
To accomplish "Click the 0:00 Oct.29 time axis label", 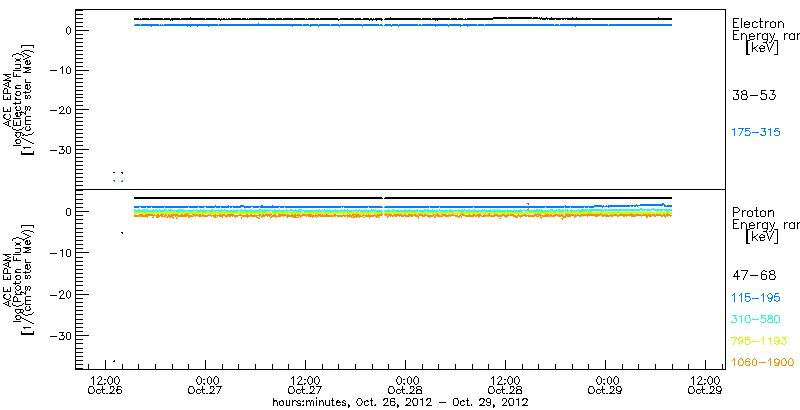I will click(606, 385).
